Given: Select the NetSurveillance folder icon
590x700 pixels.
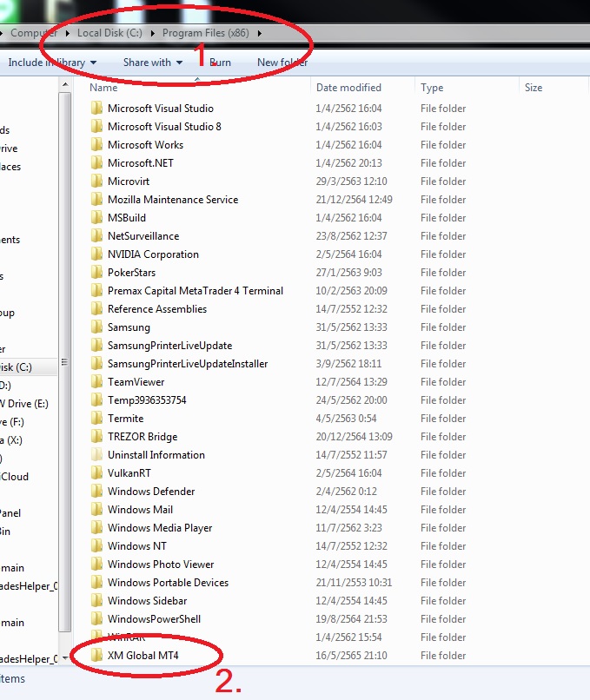Looking at the screenshot, I should 96,236.
